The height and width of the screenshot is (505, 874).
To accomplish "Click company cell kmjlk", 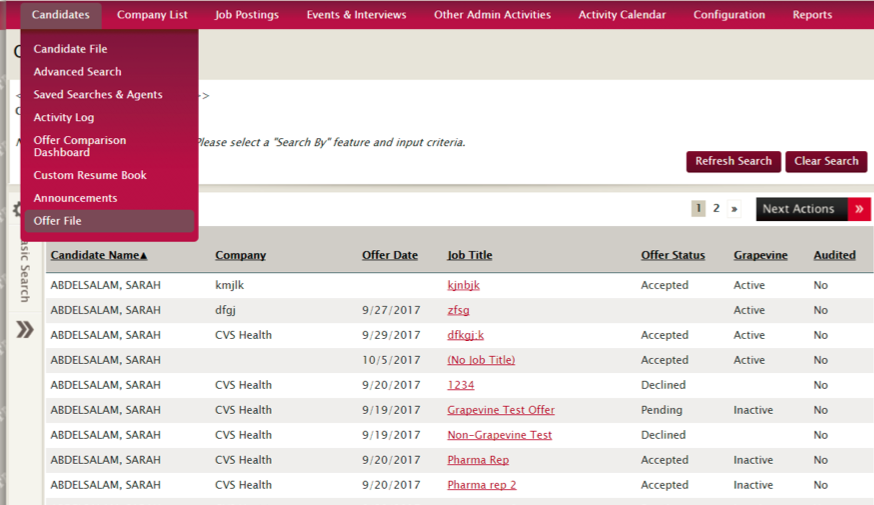I will coord(230,285).
